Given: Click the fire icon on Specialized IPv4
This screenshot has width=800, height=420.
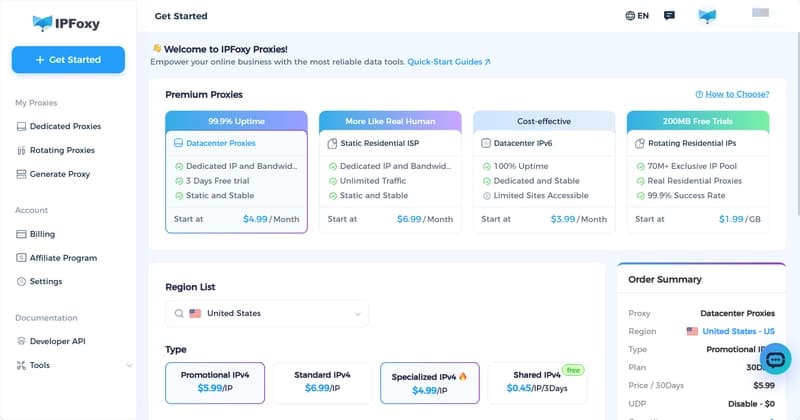Looking at the screenshot, I should tap(463, 376).
